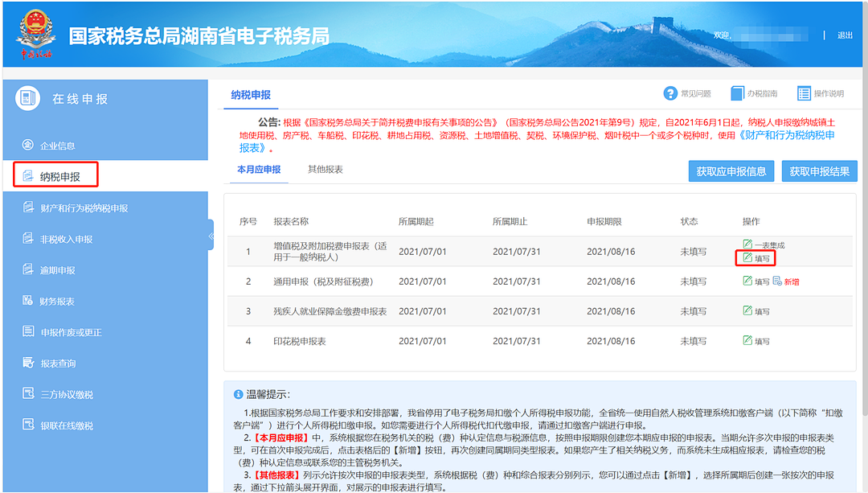Click the 获取申报结果 button
The width and height of the screenshot is (868, 493).
pyautogui.click(x=819, y=171)
